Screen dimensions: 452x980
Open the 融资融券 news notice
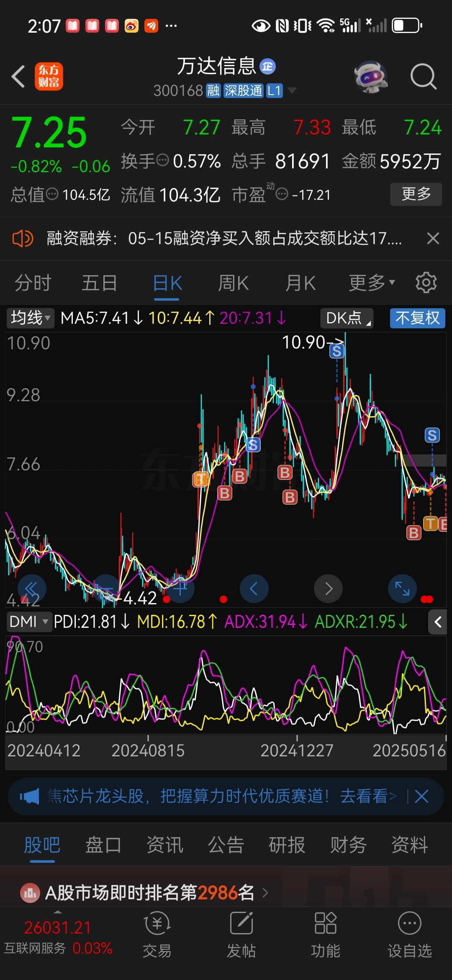click(224, 238)
